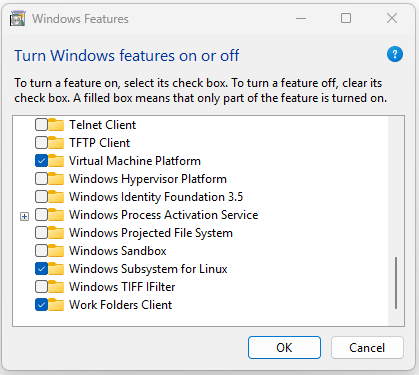Select the "Windows Identity Foundation 3.5" label
The height and width of the screenshot is (375, 419).
pos(156,197)
